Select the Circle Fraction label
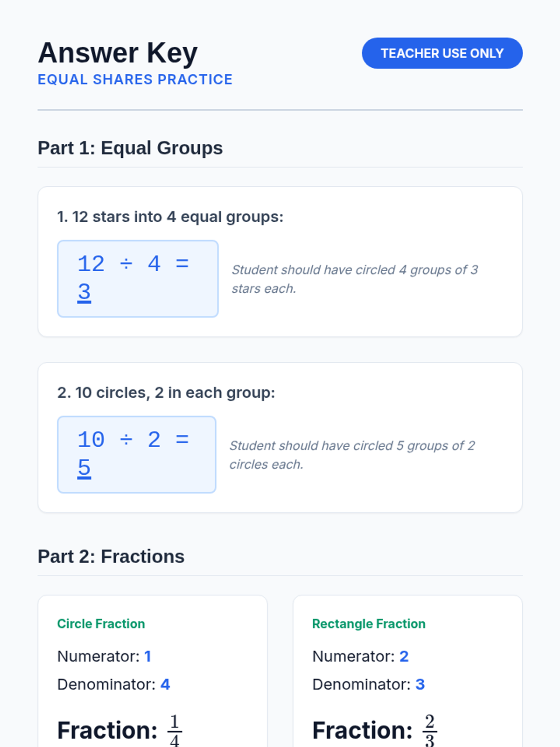The image size is (560, 747). coord(101,624)
